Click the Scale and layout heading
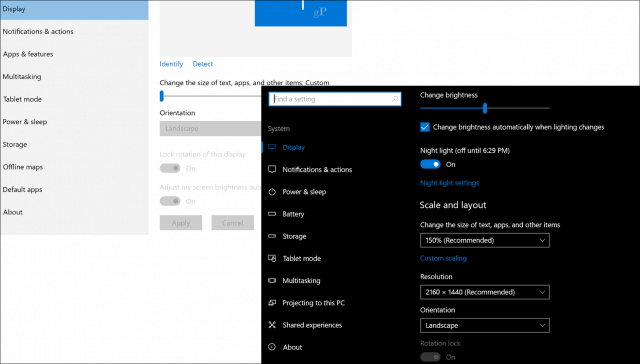 click(453, 205)
